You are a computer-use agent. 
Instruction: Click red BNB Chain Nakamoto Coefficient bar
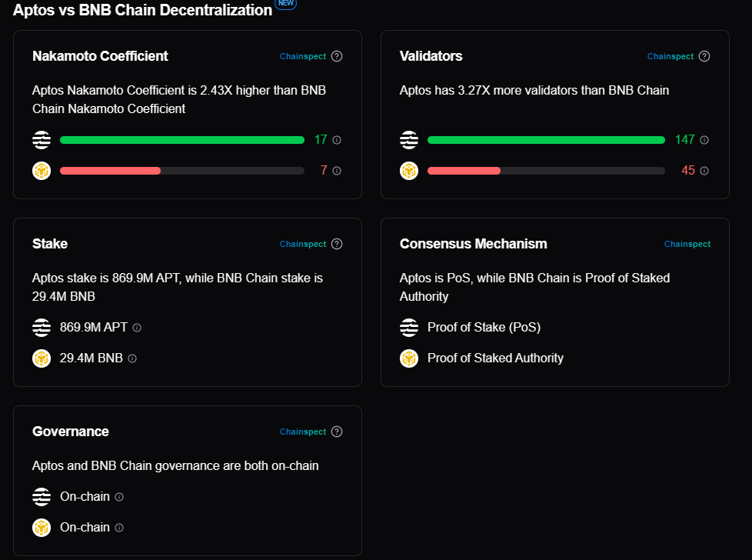[110, 171]
